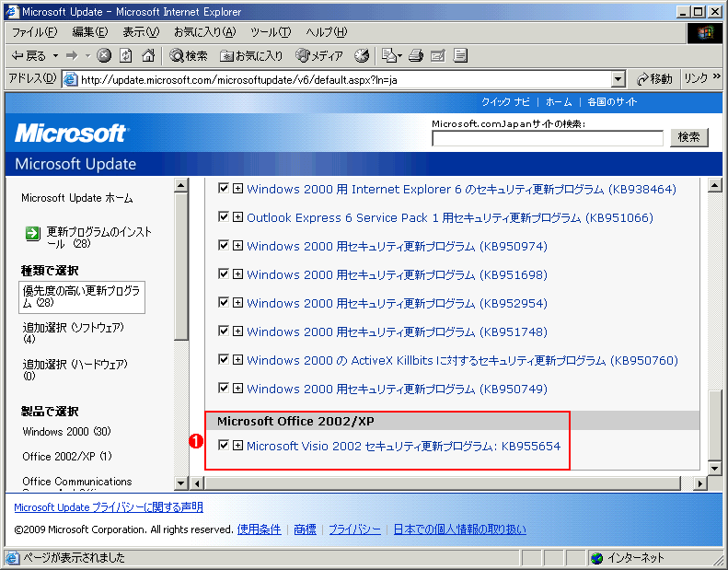This screenshot has width=728, height=570.
Task: Open Microsoft Update privacy statement link
Action: pyautogui.click(x=109, y=506)
